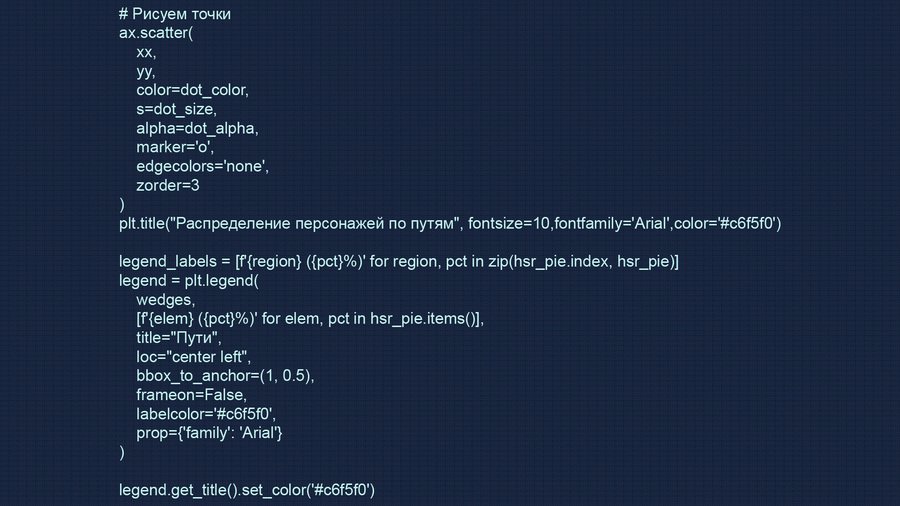
Task: Click the title="Пути" argument
Action: pos(179,337)
